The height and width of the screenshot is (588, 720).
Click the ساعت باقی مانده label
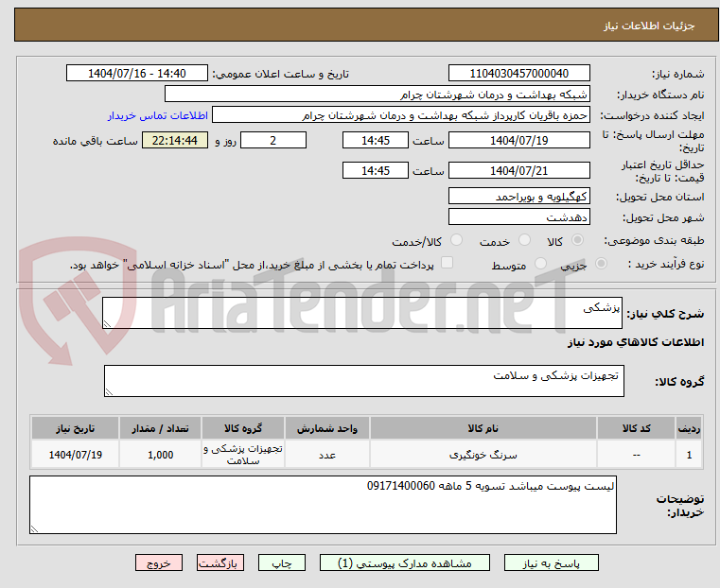coord(95,141)
